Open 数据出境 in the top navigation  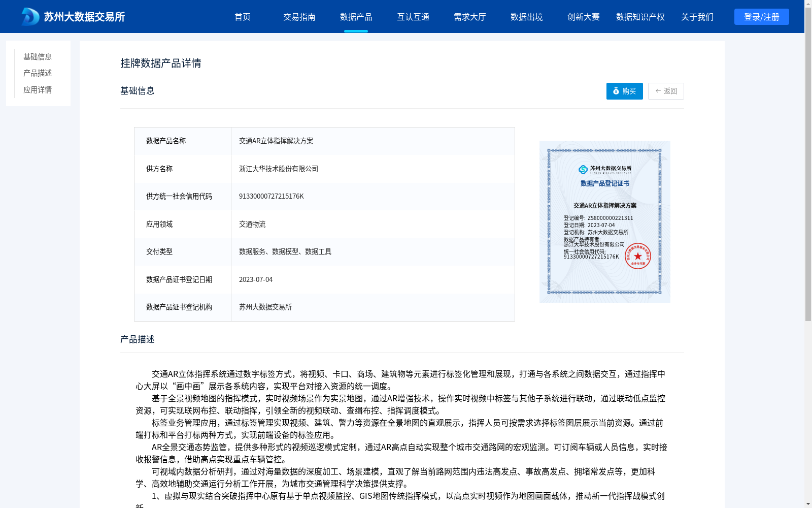tap(527, 17)
